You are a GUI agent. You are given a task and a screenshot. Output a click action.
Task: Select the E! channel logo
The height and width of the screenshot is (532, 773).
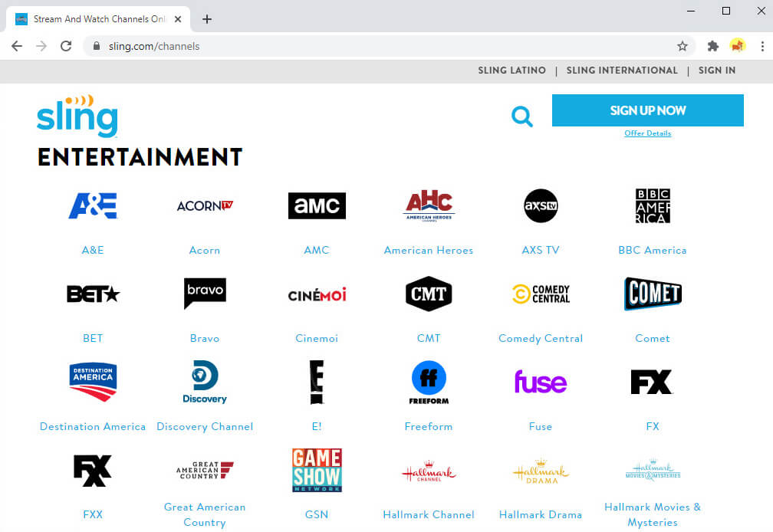[x=317, y=383]
